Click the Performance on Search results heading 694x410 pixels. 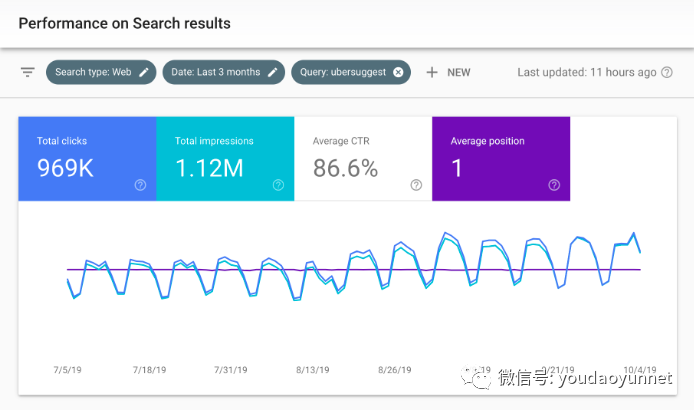[x=124, y=23]
